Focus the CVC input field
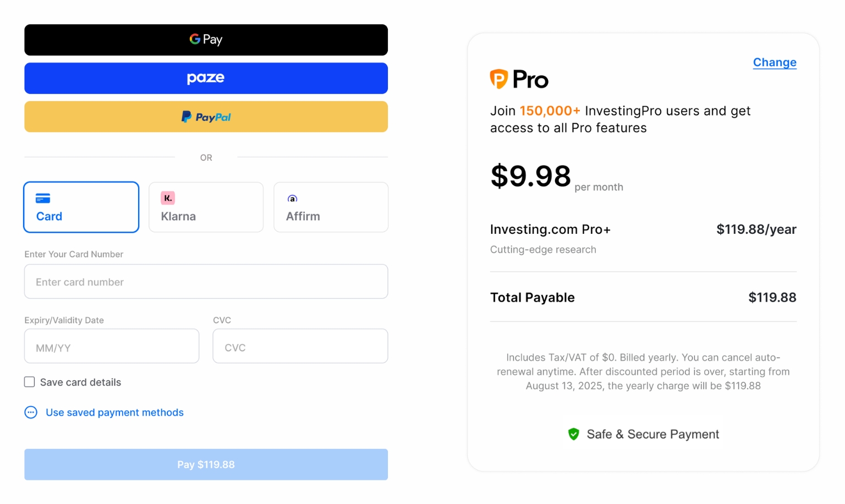 pos(300,346)
